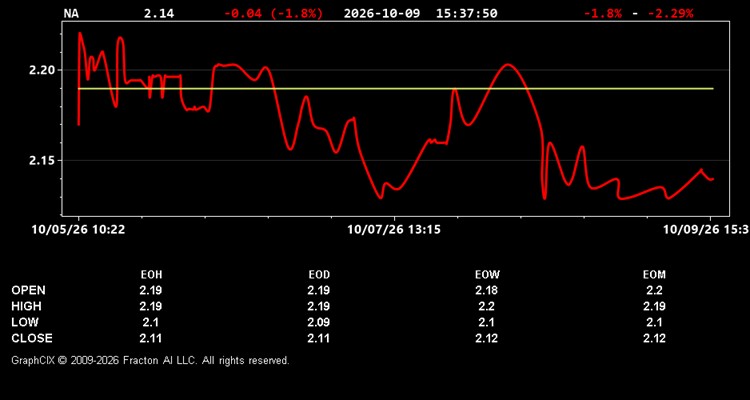This screenshot has height=400, width=750.
Task: Click the LOW row label
Action: pyautogui.click(x=25, y=322)
